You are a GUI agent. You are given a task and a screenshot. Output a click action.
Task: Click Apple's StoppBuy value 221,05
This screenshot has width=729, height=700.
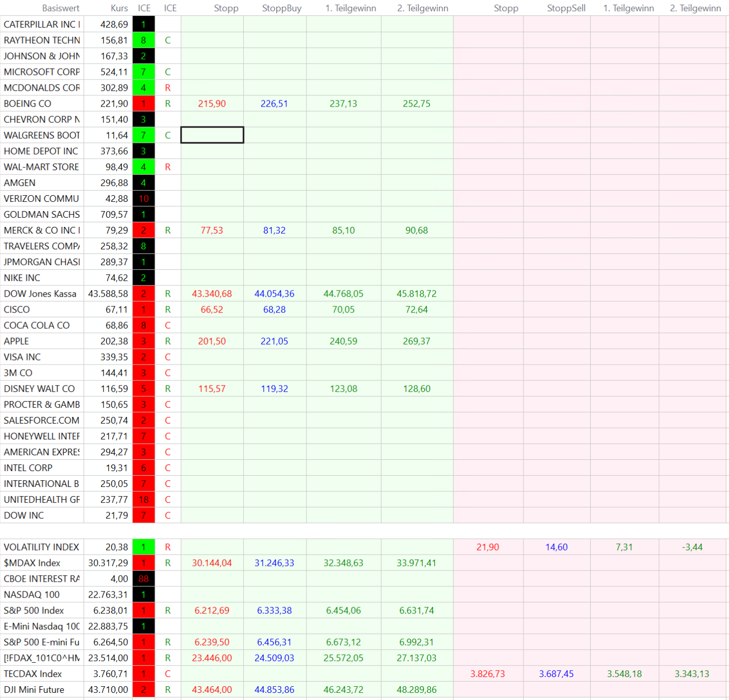tap(274, 341)
